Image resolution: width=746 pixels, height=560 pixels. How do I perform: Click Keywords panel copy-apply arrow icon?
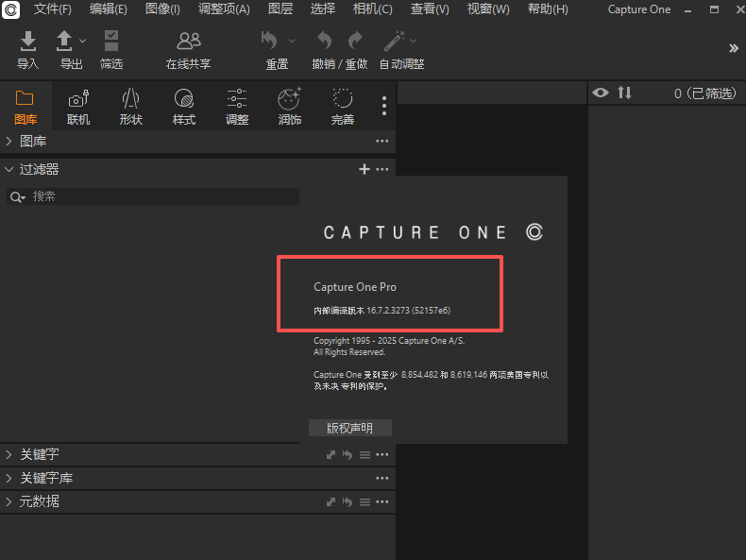(331, 455)
